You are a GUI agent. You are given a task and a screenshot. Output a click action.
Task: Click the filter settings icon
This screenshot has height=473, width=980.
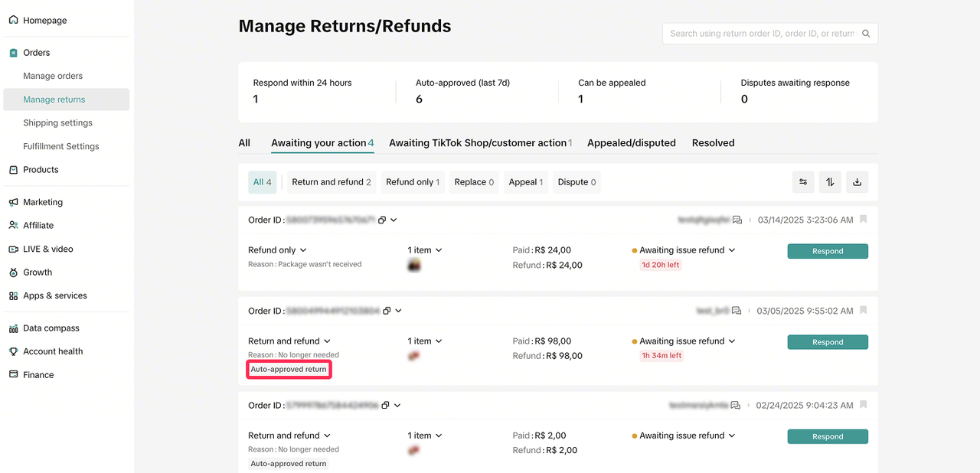pos(803,182)
